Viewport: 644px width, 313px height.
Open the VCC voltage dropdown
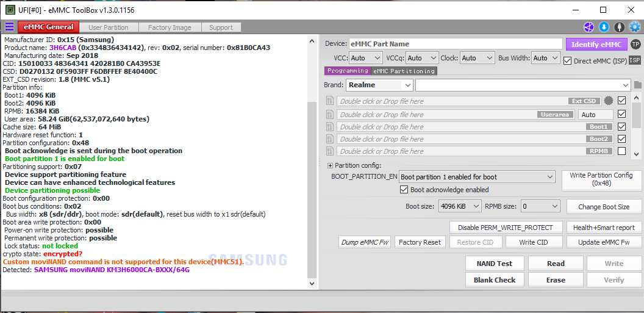[x=366, y=58]
